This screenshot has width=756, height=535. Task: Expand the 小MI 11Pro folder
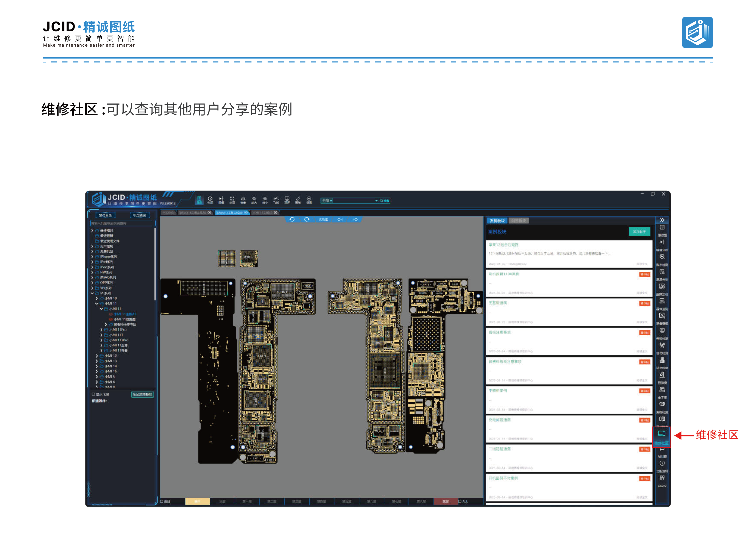[101, 330]
